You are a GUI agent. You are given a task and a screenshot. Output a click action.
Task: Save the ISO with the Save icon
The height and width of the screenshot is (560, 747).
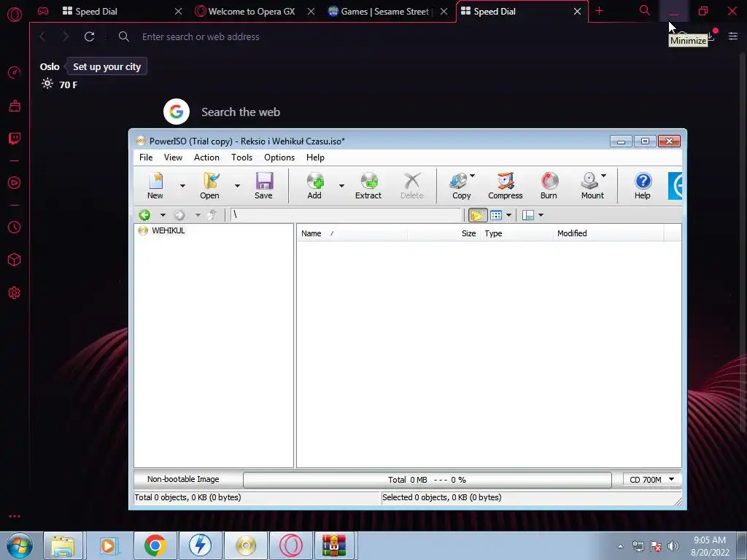pos(263,186)
